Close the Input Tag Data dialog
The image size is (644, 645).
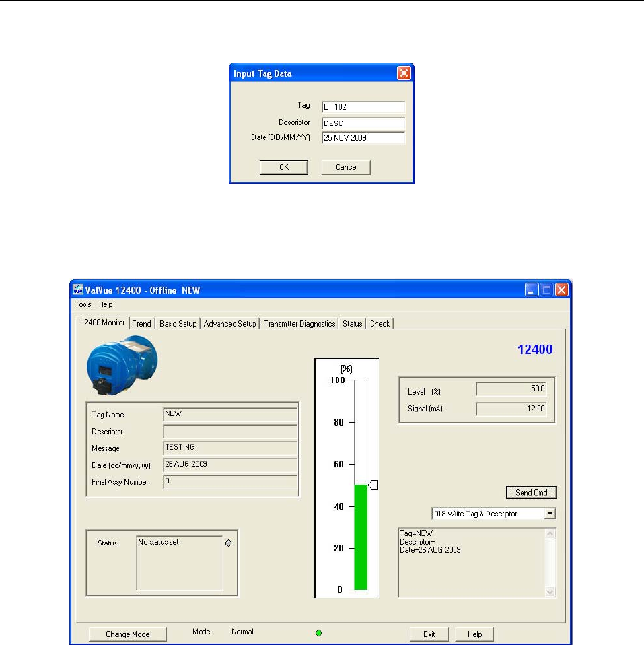404,73
